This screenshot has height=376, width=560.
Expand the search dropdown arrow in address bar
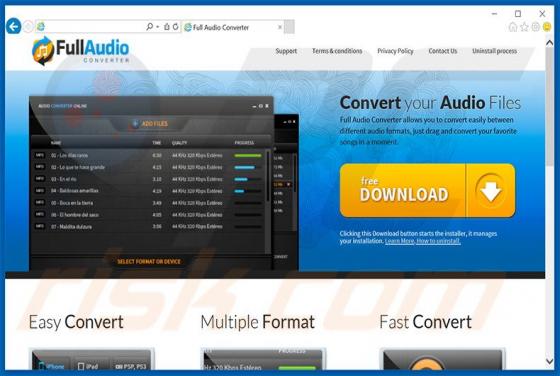(158, 27)
